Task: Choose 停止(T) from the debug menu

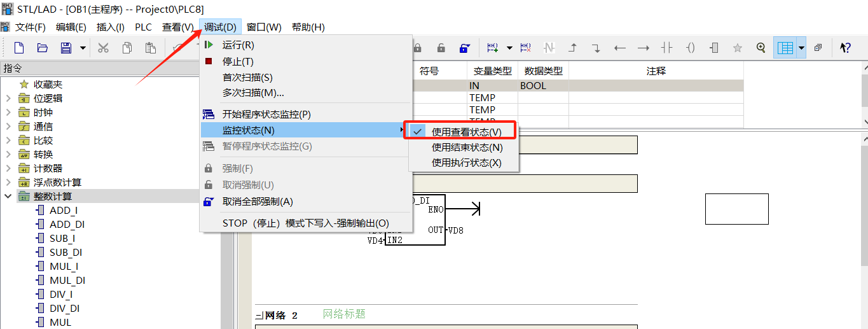Action: 307,61
